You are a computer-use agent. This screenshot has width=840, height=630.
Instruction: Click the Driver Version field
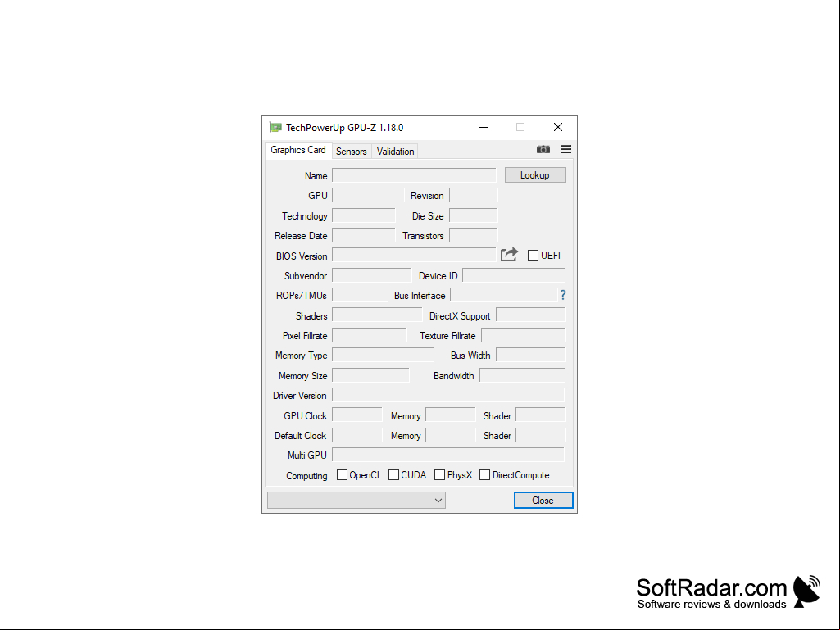click(x=448, y=396)
